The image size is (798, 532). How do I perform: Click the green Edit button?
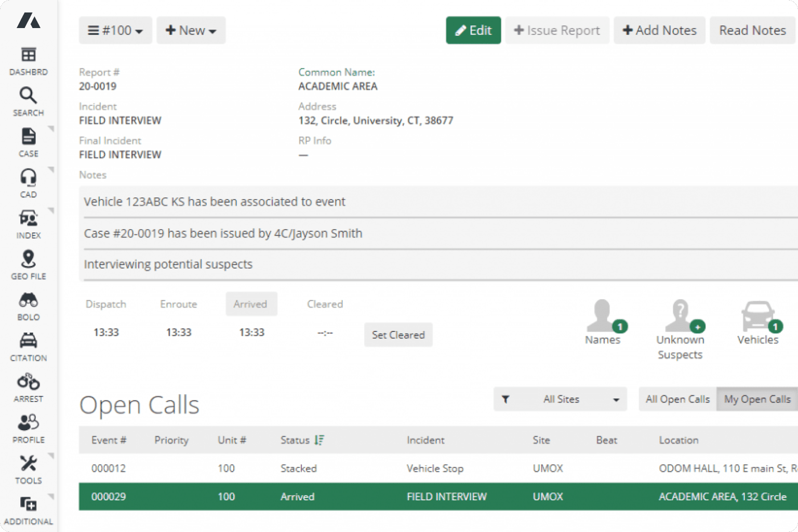coord(473,31)
